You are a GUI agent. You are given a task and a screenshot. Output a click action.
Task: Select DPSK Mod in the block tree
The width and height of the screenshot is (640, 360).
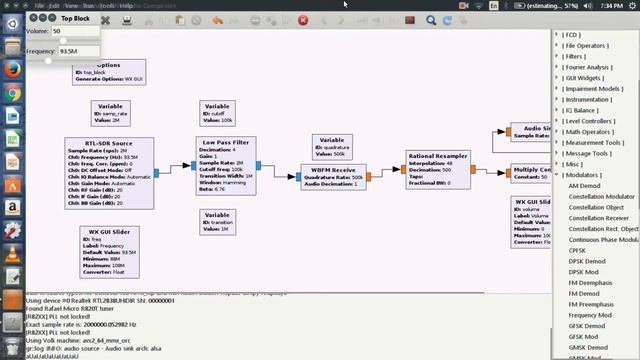click(x=583, y=272)
